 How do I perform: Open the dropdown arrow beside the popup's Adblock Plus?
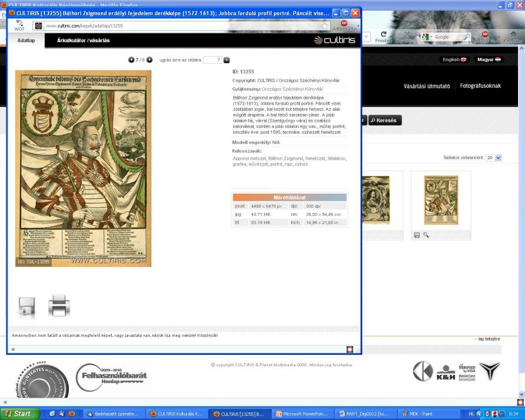click(358, 26)
